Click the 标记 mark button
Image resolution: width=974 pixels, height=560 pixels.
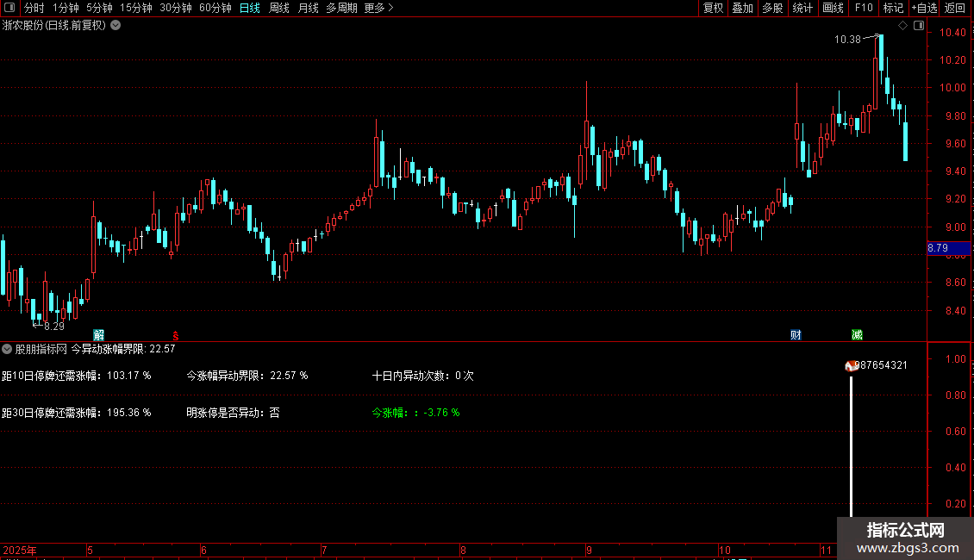(893, 8)
